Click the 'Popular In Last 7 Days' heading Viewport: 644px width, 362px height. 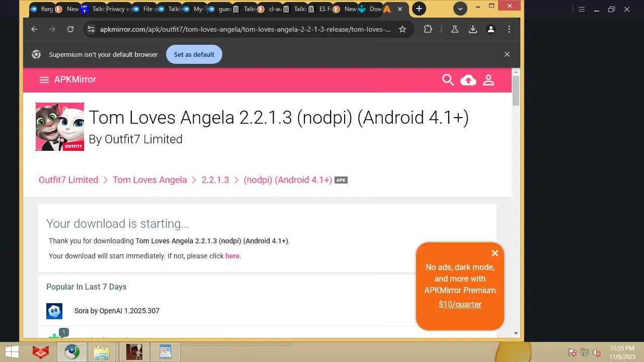(x=87, y=287)
